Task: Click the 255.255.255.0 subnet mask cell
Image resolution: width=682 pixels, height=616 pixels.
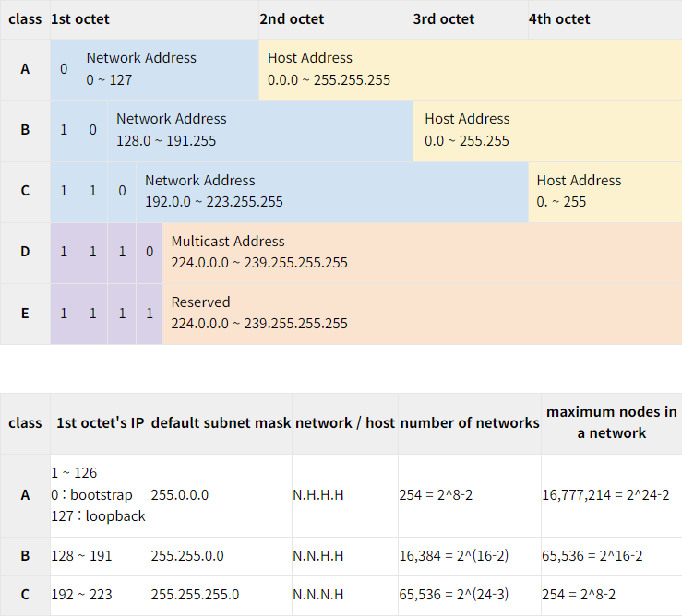Action: [221, 595]
